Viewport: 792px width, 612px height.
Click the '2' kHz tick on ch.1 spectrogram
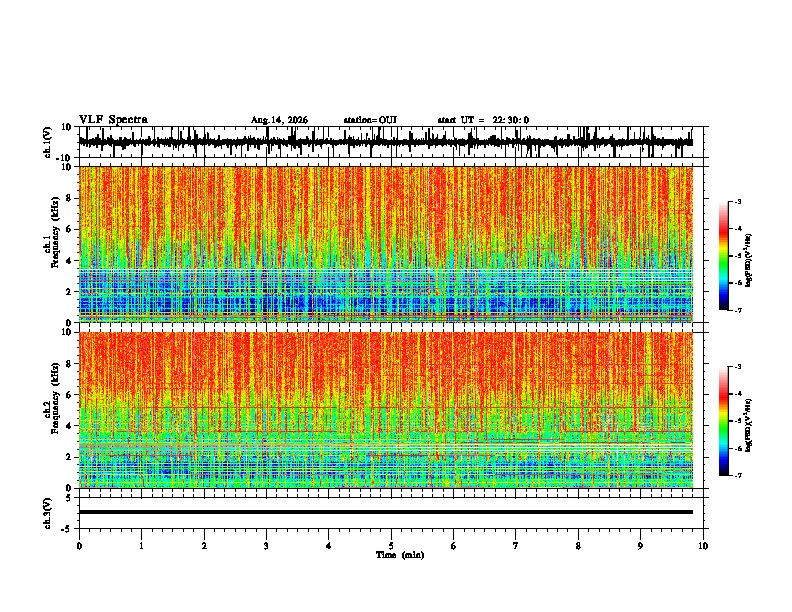point(69,292)
